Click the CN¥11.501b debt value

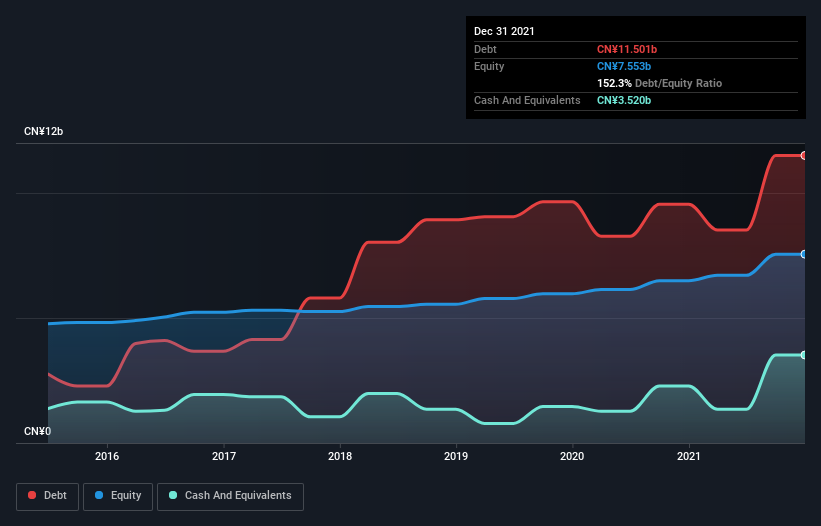click(x=627, y=49)
